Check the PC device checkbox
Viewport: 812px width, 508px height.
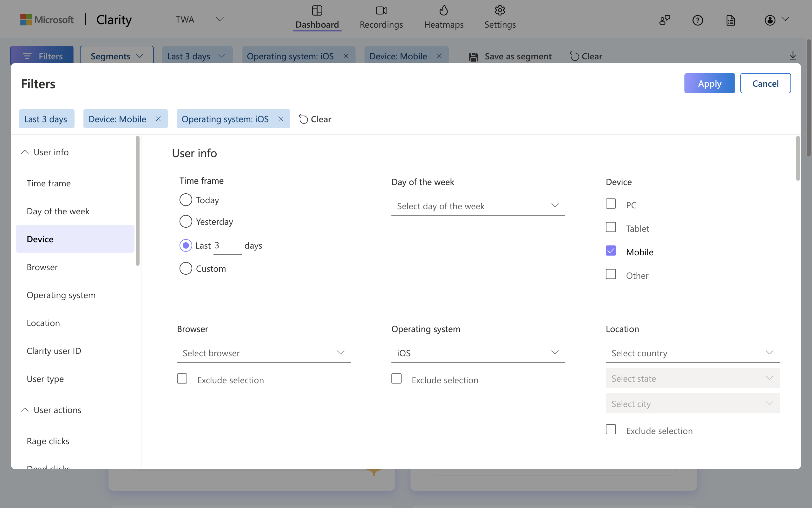coord(611,204)
